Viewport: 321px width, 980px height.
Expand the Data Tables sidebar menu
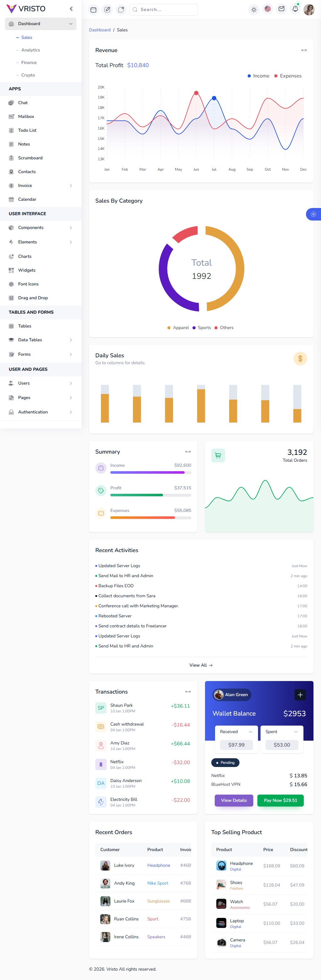41,340
